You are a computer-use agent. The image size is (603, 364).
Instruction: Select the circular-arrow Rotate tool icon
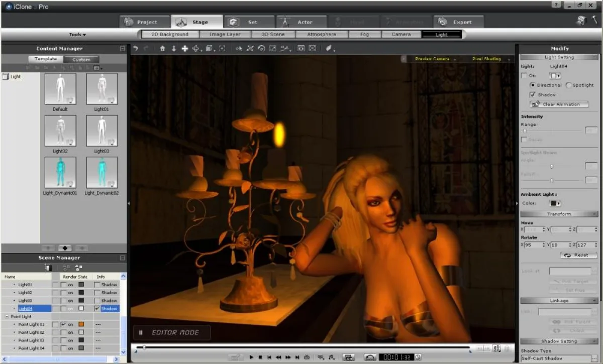261,49
